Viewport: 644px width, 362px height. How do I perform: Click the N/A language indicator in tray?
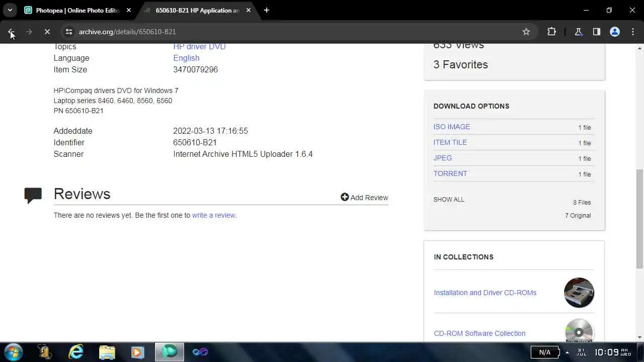pyautogui.click(x=545, y=352)
